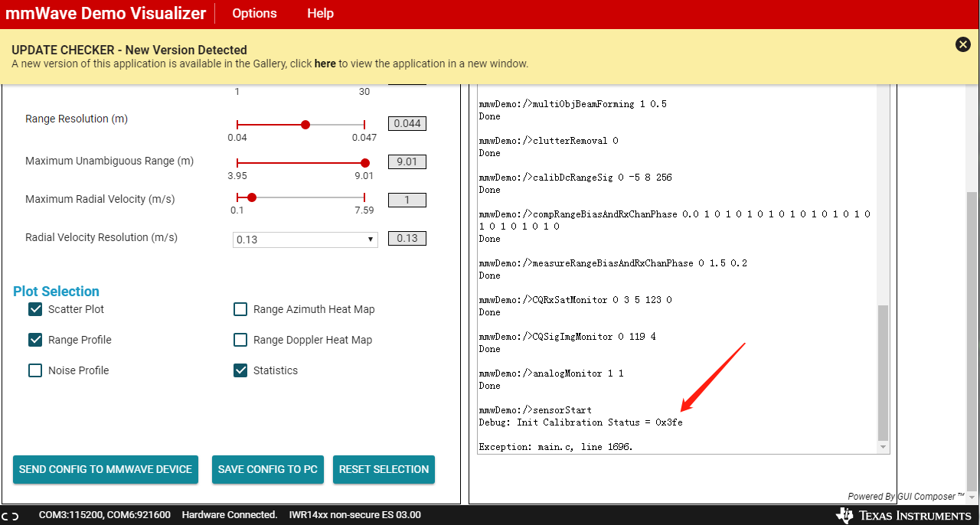The width and height of the screenshot is (980, 525).
Task: Open the Radial Velocity Resolution dropdown
Action: pyautogui.click(x=305, y=240)
